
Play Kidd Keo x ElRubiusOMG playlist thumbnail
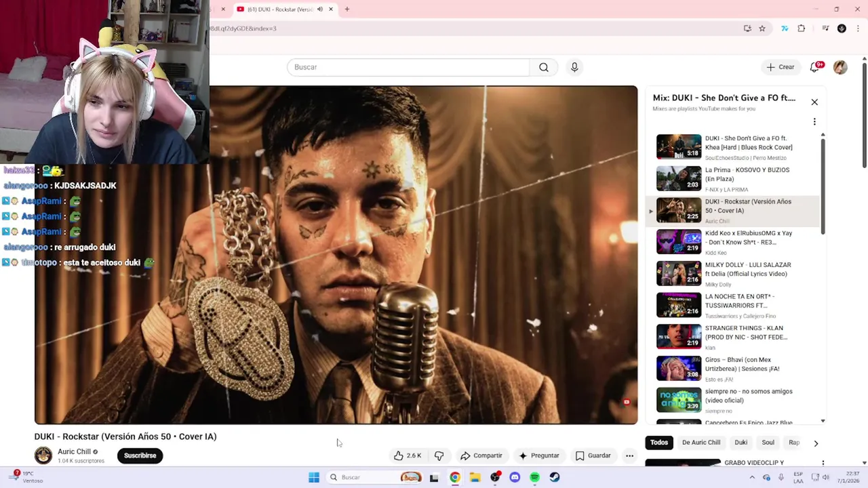coord(679,241)
